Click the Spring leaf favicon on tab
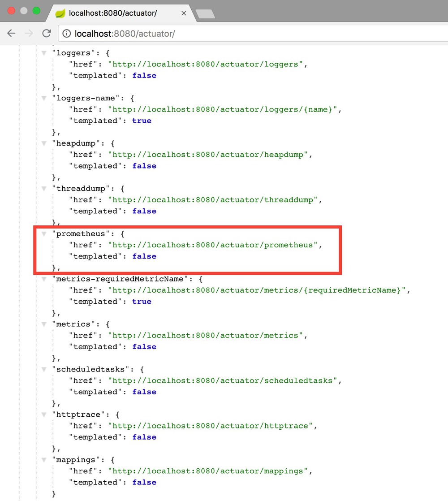Screen dimensions: 448x501 (60, 13)
